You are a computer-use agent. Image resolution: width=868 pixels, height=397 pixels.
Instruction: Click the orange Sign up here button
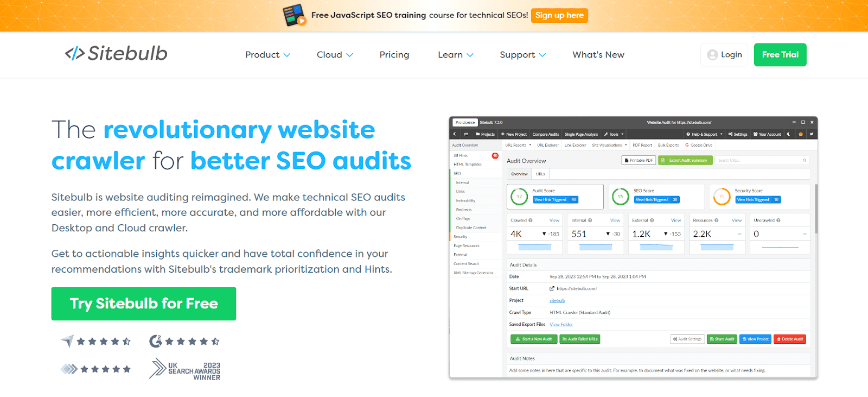click(x=559, y=15)
